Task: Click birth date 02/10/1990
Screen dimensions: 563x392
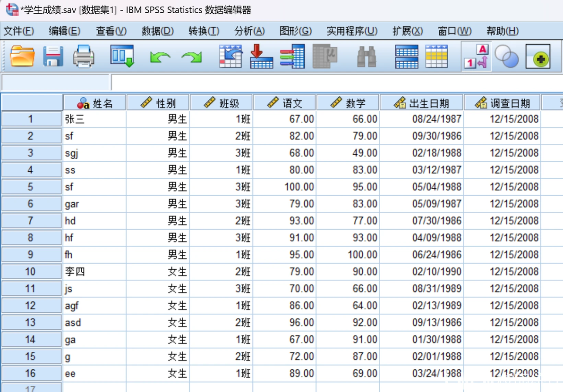Action: pos(421,272)
